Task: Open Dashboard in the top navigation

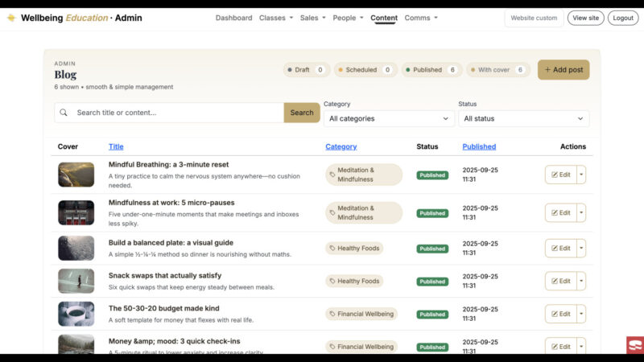Action: pos(233,18)
